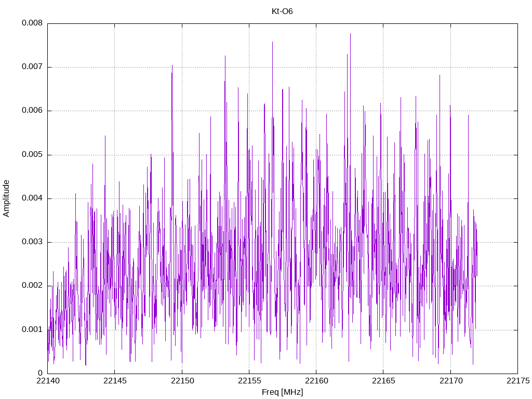Click y-axis tick label 0.007

coord(32,67)
